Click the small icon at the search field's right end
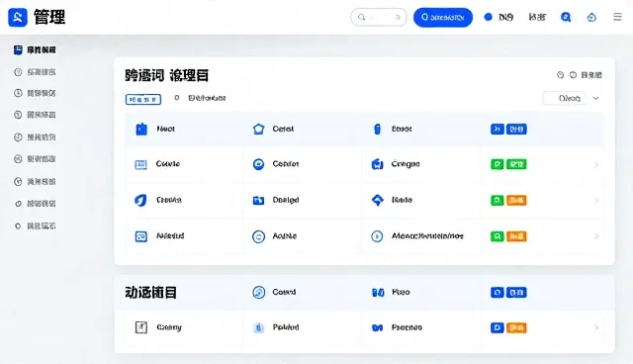The height and width of the screenshot is (364, 633). (398, 17)
